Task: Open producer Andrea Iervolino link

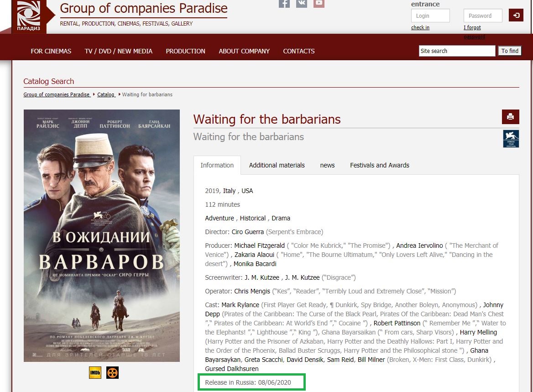Action: coord(419,246)
